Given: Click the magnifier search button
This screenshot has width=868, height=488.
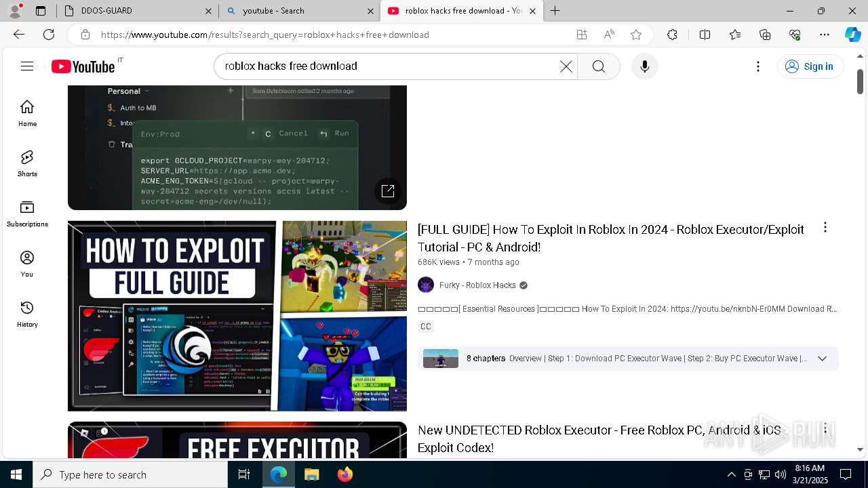Looking at the screenshot, I should click(x=598, y=66).
